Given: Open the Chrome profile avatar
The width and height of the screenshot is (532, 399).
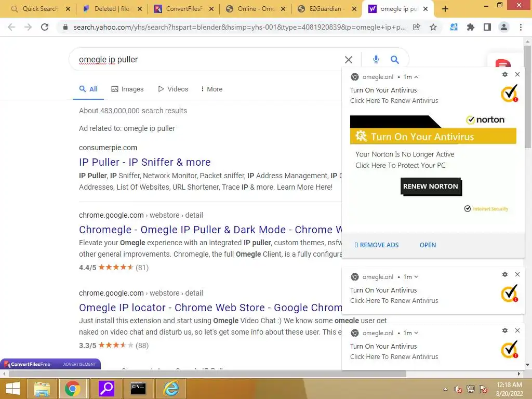Looking at the screenshot, I should coord(504,27).
